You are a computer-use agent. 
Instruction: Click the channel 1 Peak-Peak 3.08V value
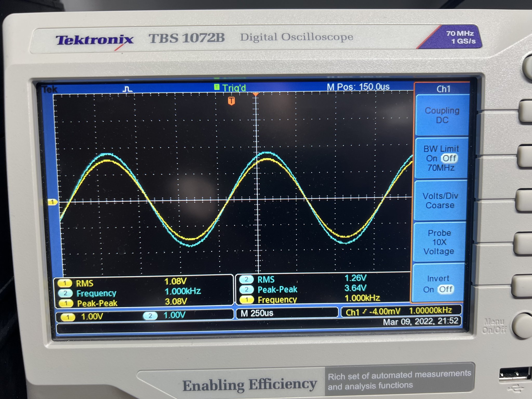(176, 301)
